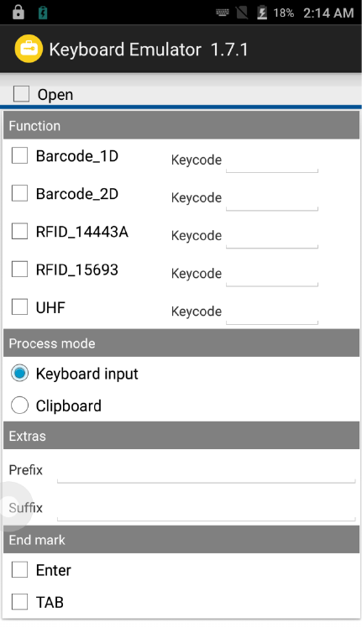362x644 pixels.
Task: Select the Clipboard process mode
Action: tap(19, 406)
